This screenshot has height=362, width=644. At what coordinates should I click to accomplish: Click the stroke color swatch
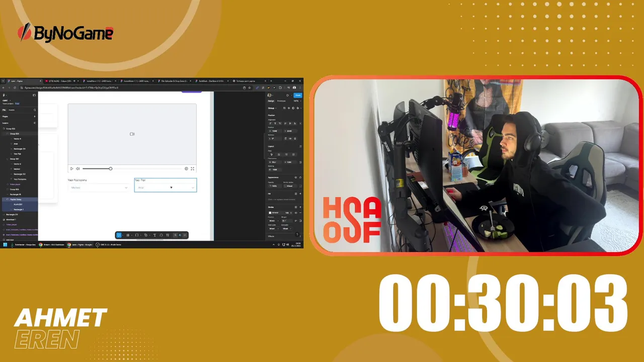point(270,213)
